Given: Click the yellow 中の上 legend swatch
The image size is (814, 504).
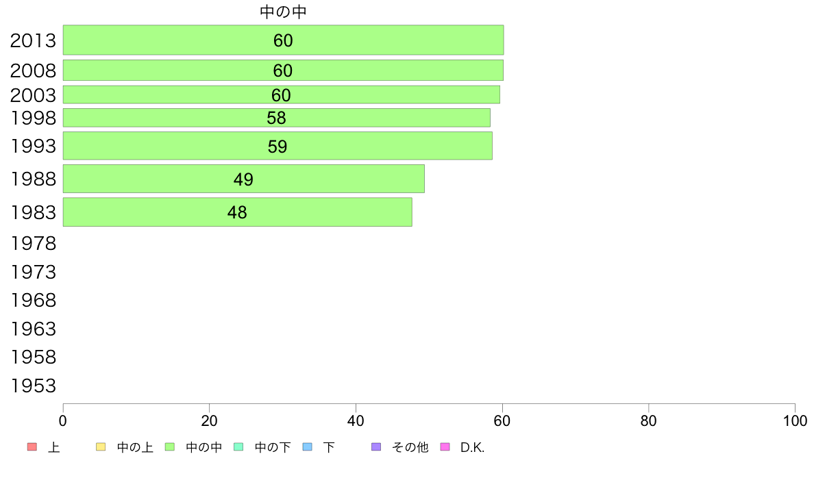Looking at the screenshot, I should tap(101, 447).
